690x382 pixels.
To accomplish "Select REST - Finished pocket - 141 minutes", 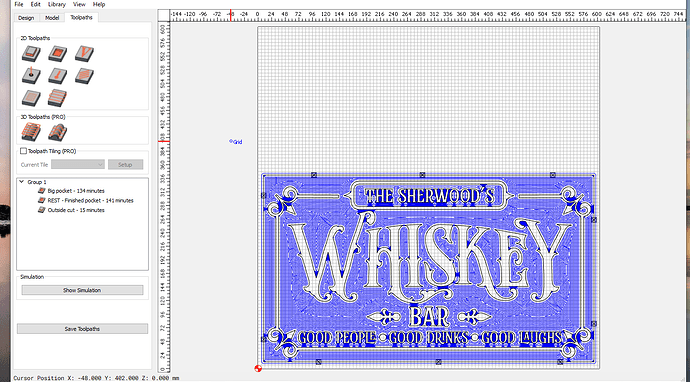I will pyautogui.click(x=91, y=201).
